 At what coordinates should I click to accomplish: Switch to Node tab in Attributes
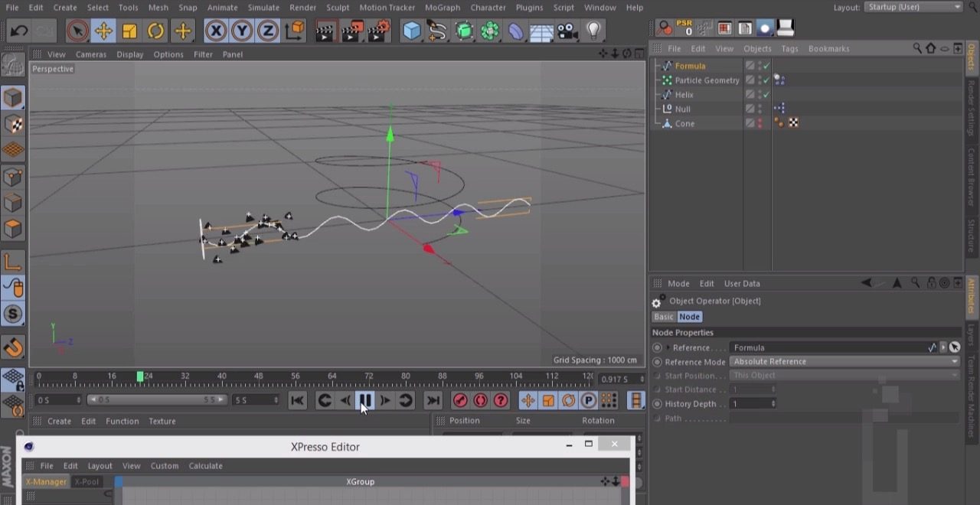coord(689,317)
